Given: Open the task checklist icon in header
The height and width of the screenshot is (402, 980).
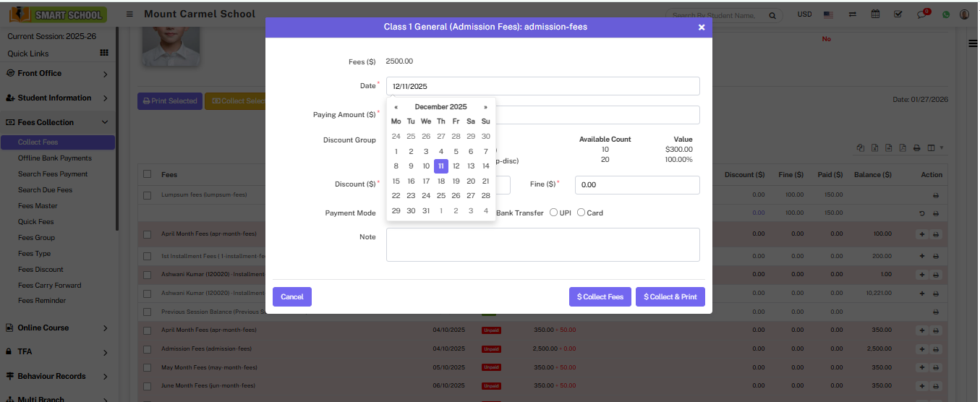Looking at the screenshot, I should 898,14.
